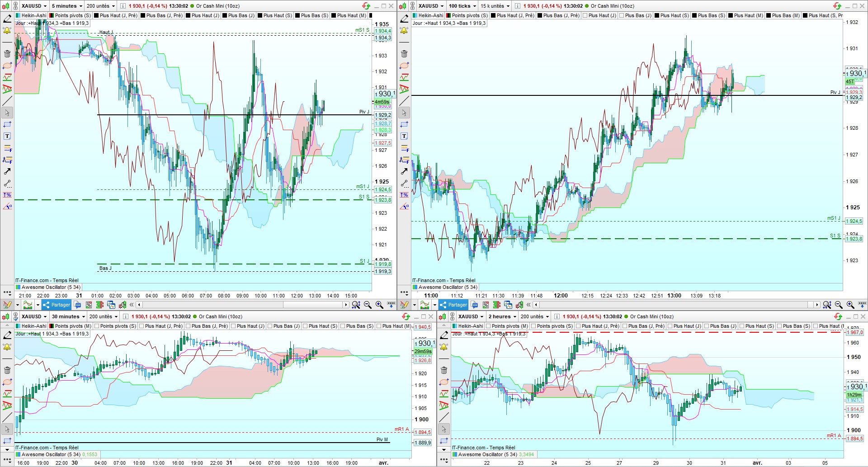Click the reload arrows icon in the 30 minutes chart
The image size is (868, 467).
pos(406,316)
